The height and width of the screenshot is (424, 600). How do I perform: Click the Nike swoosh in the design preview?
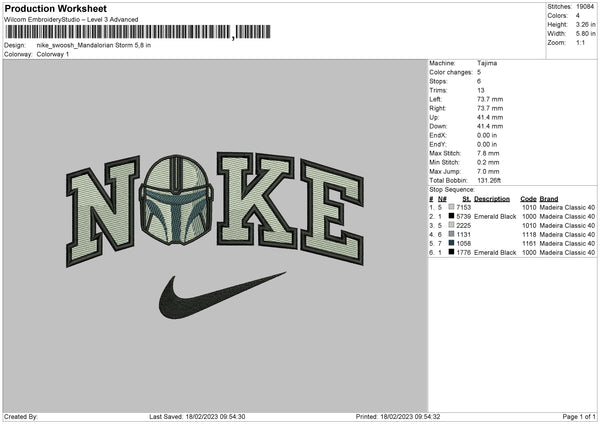pyautogui.click(x=222, y=295)
